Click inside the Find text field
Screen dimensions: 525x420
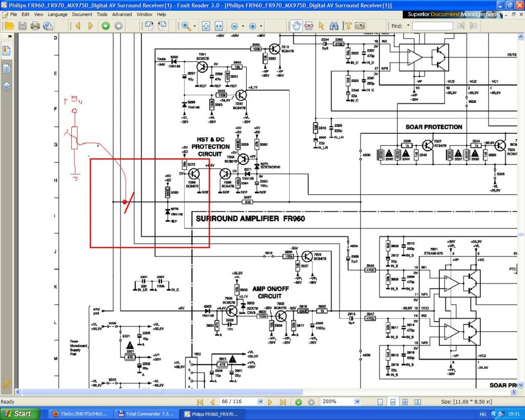[x=432, y=26]
